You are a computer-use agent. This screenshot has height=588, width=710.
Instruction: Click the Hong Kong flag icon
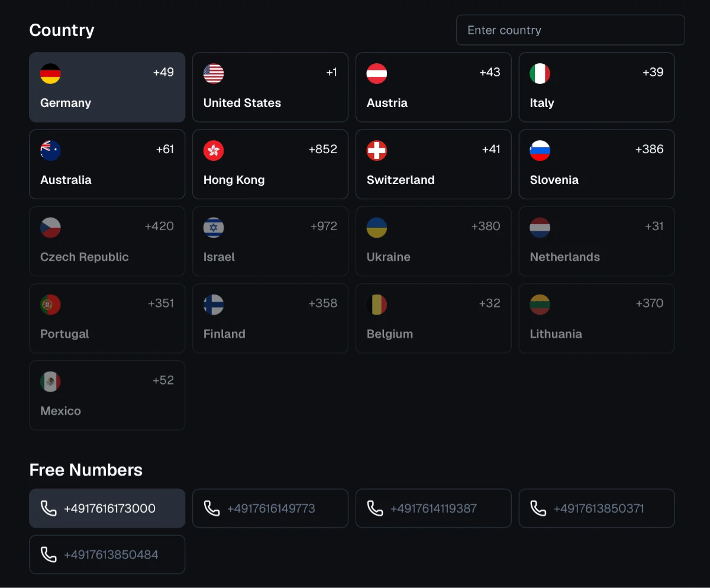214,151
